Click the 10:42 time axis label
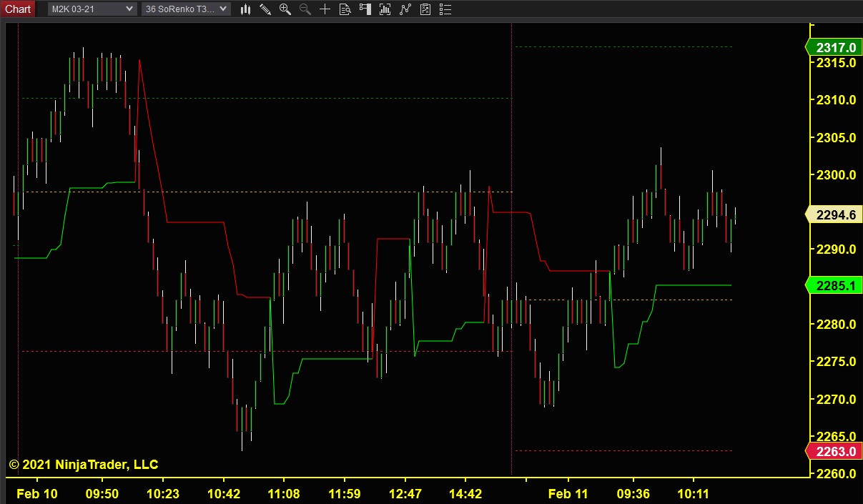 pyautogui.click(x=224, y=494)
